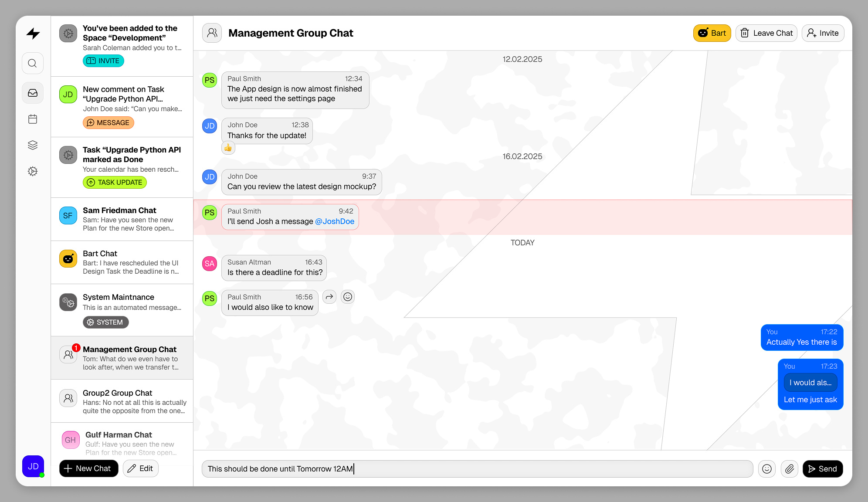Open the inbox view in the sidebar
Screen dimensions: 868x502
pyautogui.click(x=32, y=92)
